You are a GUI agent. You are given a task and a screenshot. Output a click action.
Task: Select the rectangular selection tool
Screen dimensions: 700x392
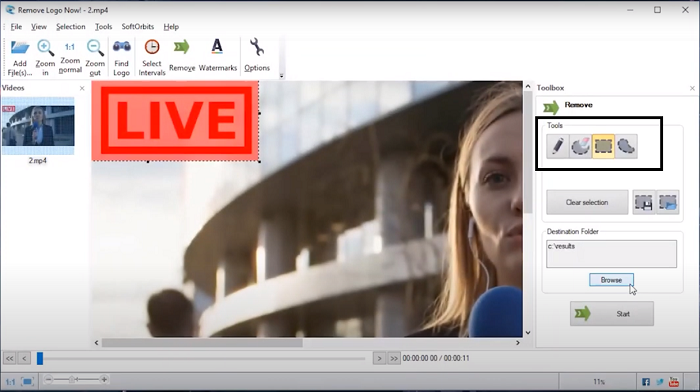click(603, 146)
